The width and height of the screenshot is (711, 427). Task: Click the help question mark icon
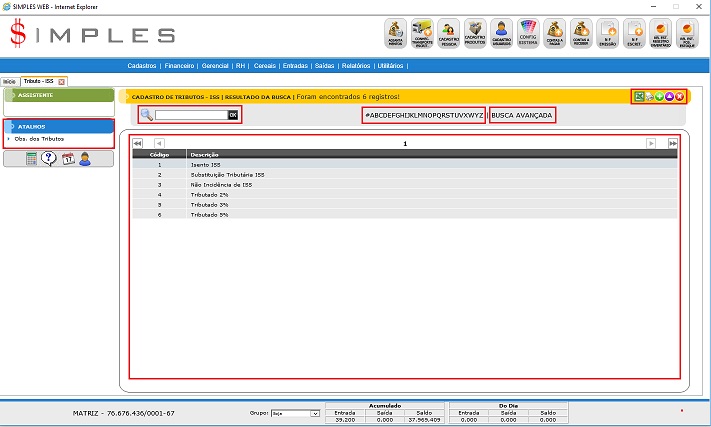[49, 159]
